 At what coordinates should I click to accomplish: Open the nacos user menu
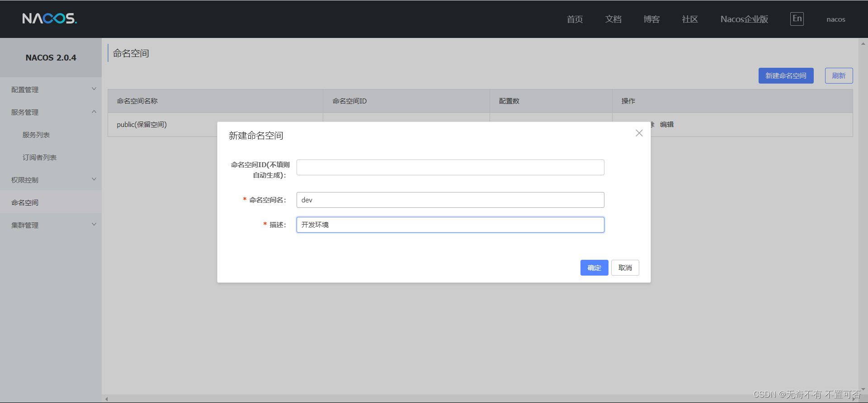click(x=835, y=19)
